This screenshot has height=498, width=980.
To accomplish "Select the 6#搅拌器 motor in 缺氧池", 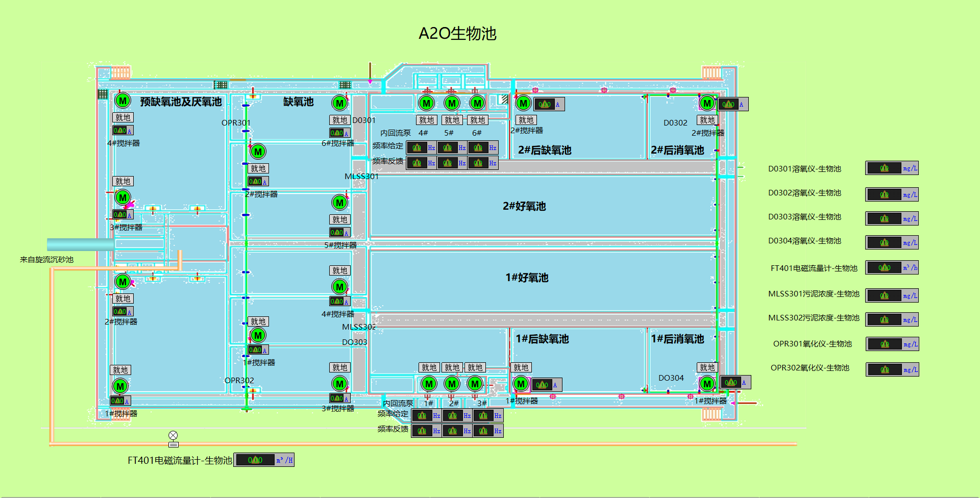I will pos(339,103).
